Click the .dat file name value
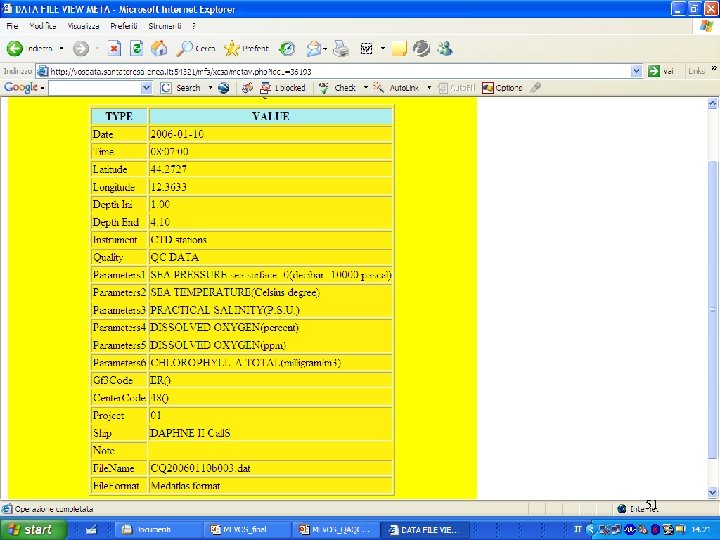Viewport: 720px width, 540px height. pyautogui.click(x=200, y=468)
